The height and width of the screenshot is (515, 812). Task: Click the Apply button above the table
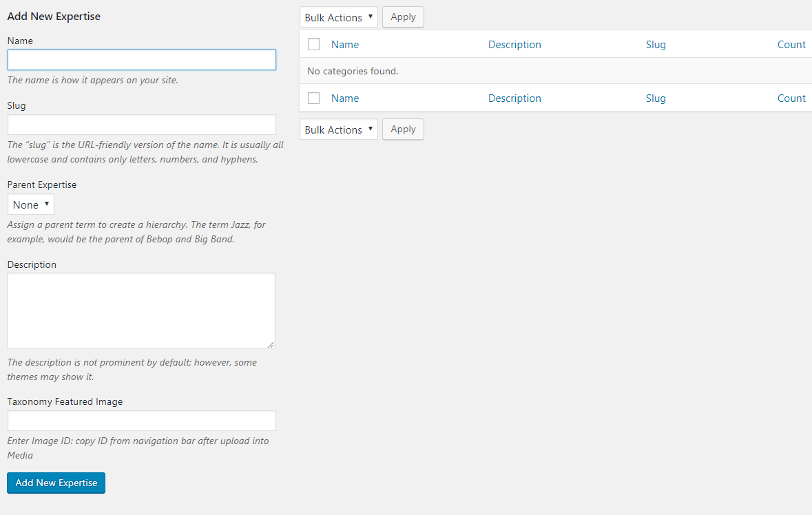pos(403,17)
